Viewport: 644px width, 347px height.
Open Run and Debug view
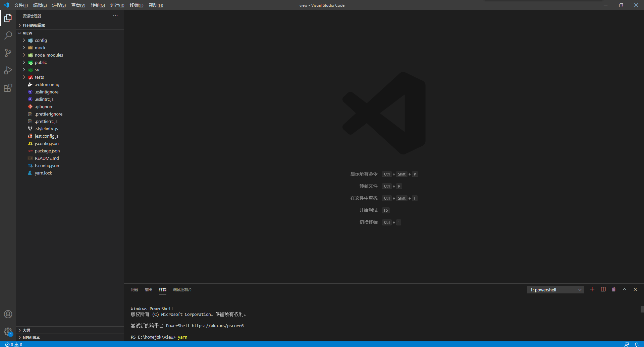[x=8, y=70]
